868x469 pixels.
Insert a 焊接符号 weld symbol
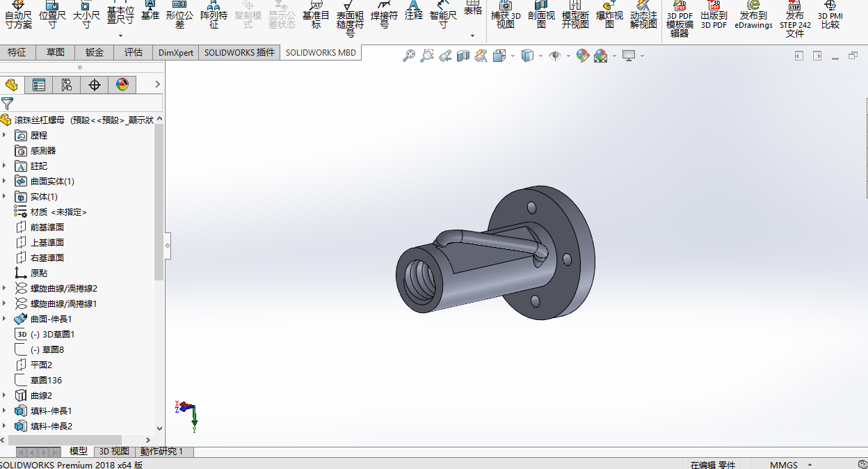pyautogui.click(x=384, y=15)
